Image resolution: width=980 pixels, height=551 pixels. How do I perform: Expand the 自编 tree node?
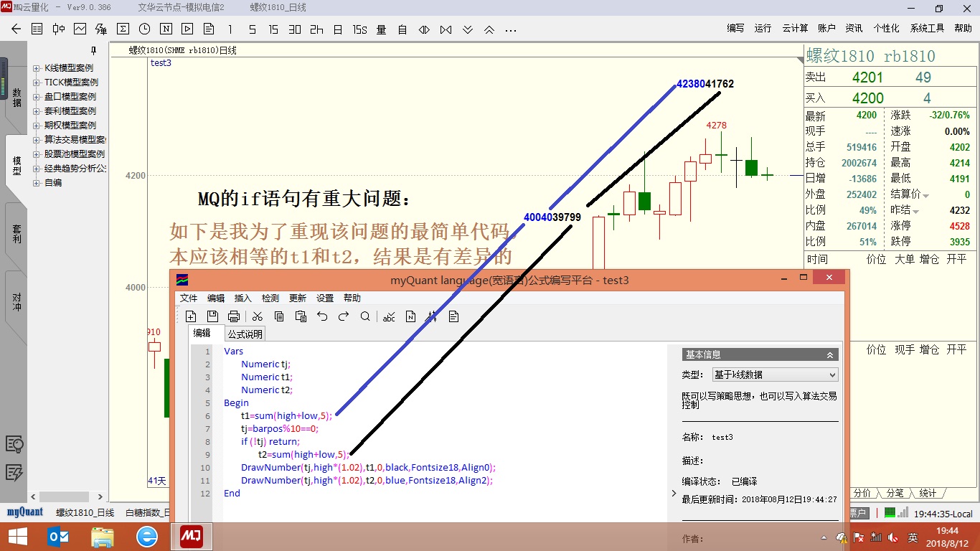point(37,183)
